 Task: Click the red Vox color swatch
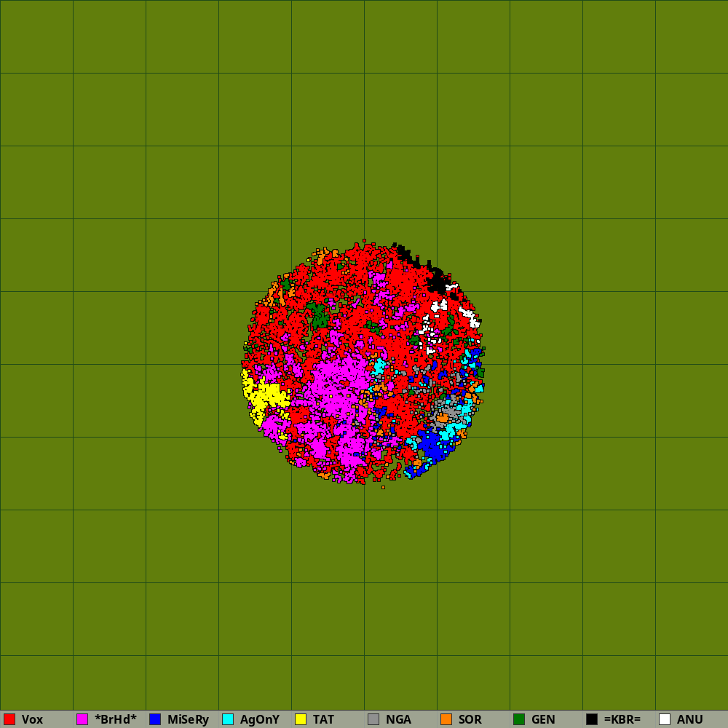(9, 719)
